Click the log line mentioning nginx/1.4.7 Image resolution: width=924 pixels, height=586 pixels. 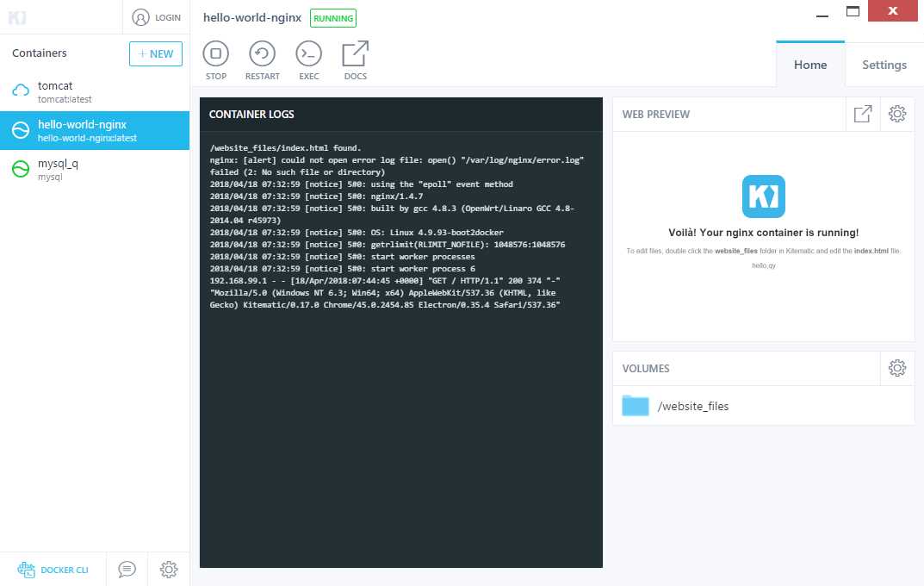pyautogui.click(x=316, y=196)
